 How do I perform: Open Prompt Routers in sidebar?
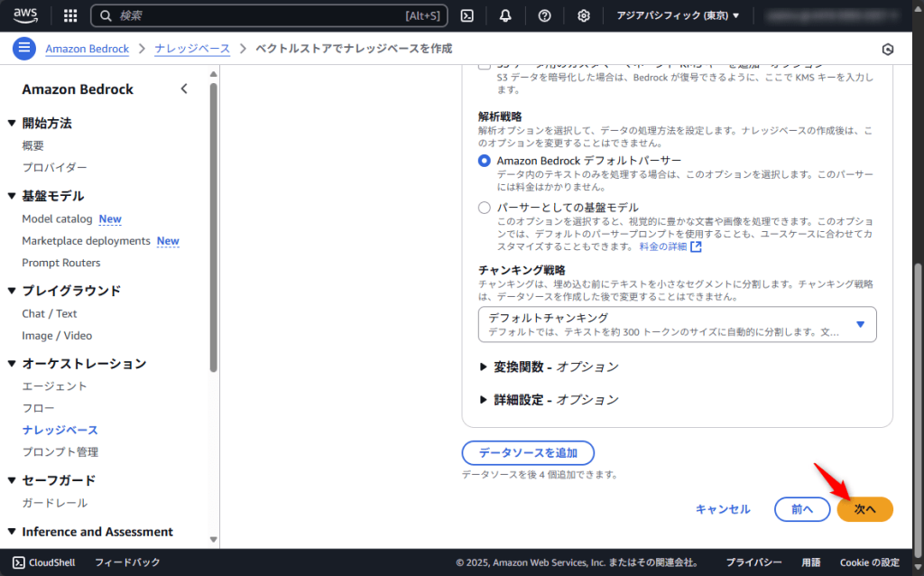(x=61, y=263)
